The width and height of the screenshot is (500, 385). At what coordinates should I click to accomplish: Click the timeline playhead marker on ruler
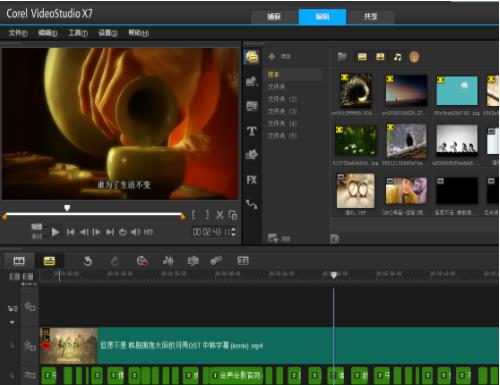click(333, 275)
